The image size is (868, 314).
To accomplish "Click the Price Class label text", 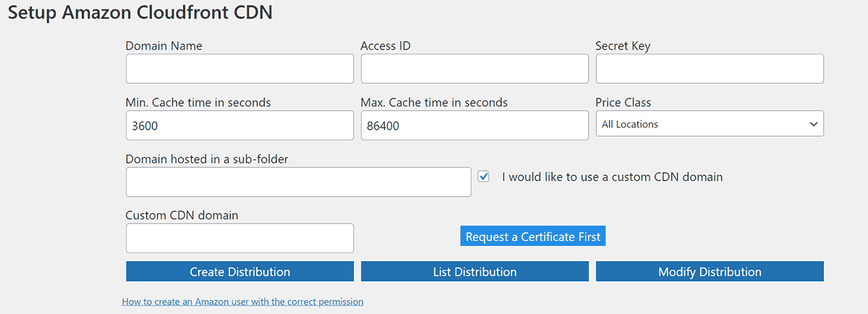I will (623, 103).
